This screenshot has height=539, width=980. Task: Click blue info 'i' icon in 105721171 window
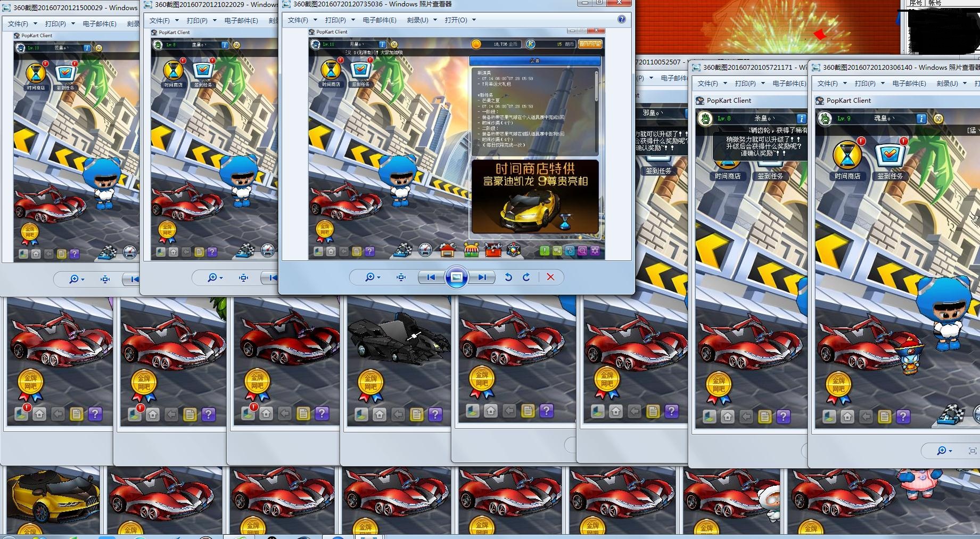[801, 118]
